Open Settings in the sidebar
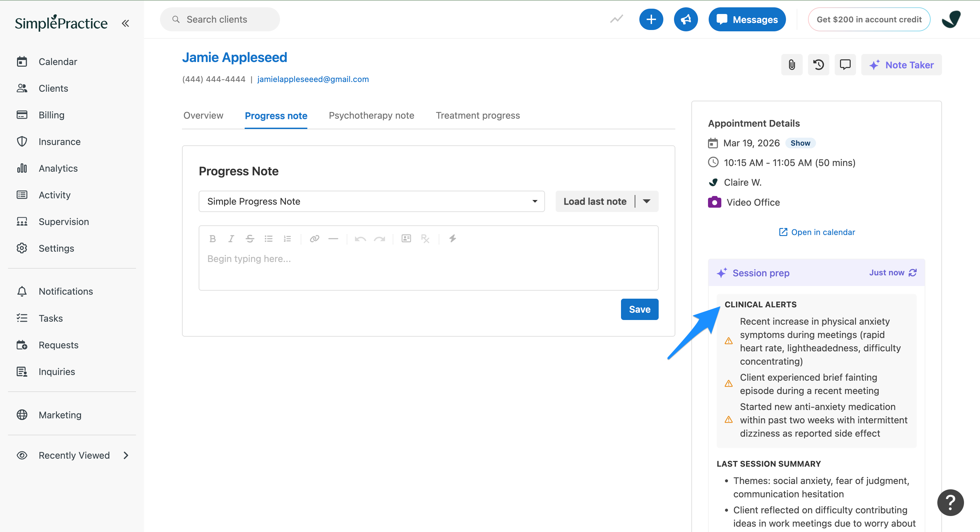The height and width of the screenshot is (532, 980). click(56, 248)
